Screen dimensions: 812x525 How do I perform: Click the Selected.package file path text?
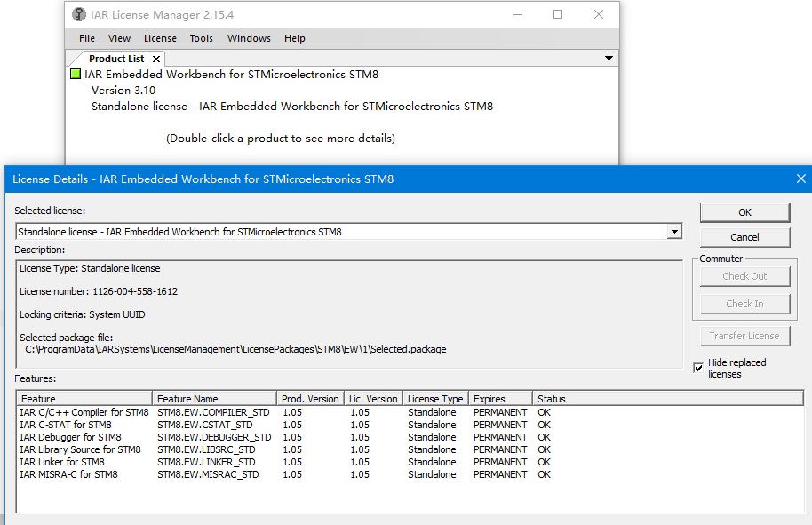[x=235, y=349]
